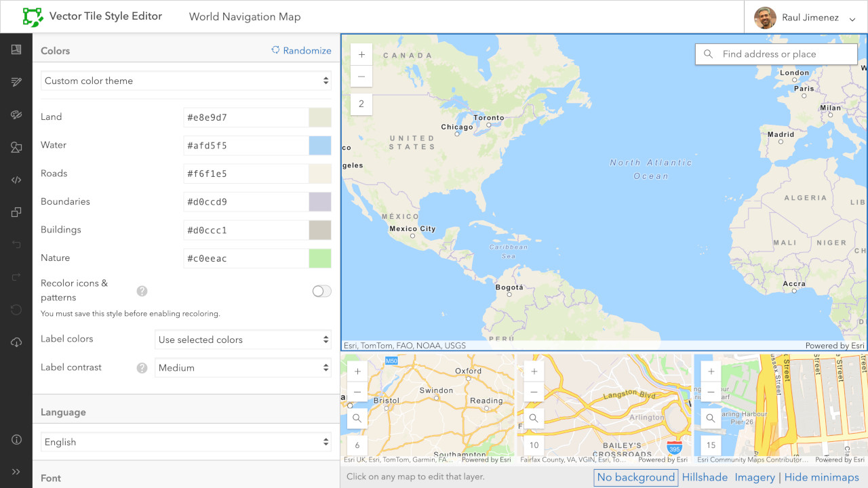This screenshot has height=488, width=868.
Task: Zoom in on the Bristol minimap
Action: 357,371
